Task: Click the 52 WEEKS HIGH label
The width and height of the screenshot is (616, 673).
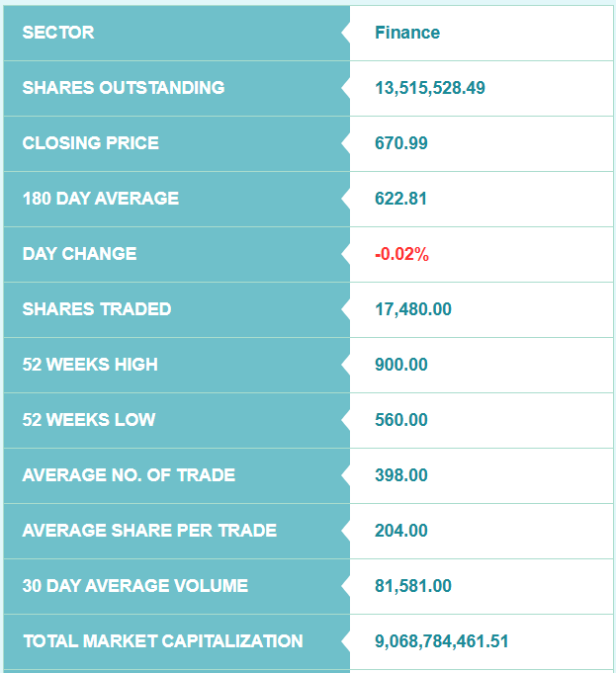Action: click(90, 365)
